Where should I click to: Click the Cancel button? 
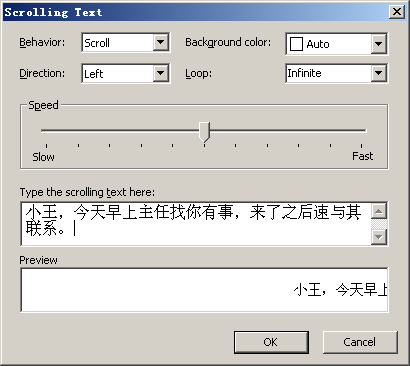(x=360, y=342)
